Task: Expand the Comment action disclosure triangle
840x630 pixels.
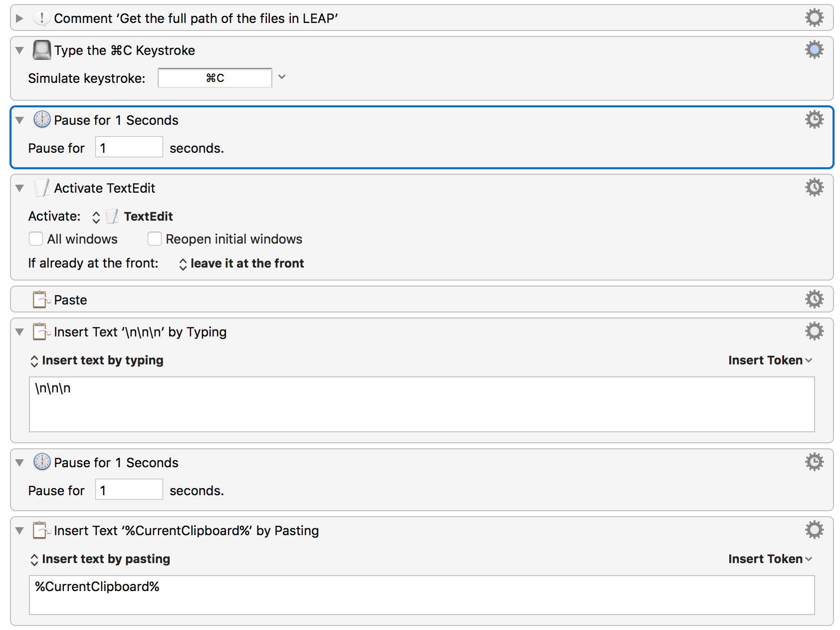Action: [x=19, y=18]
